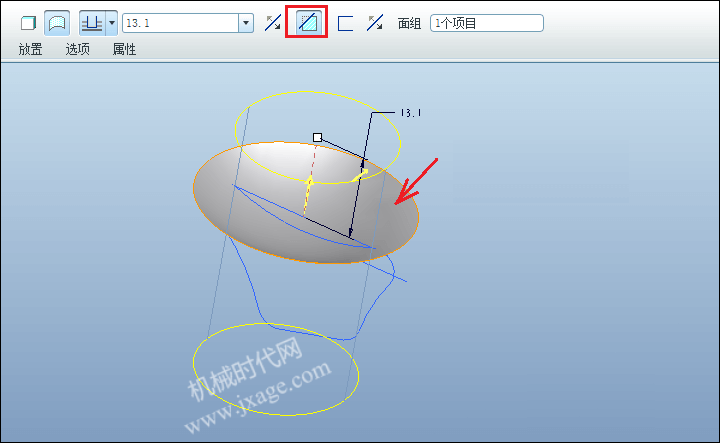Click the 13.1 depth value field
Screen dimensions: 720x443
180,23
